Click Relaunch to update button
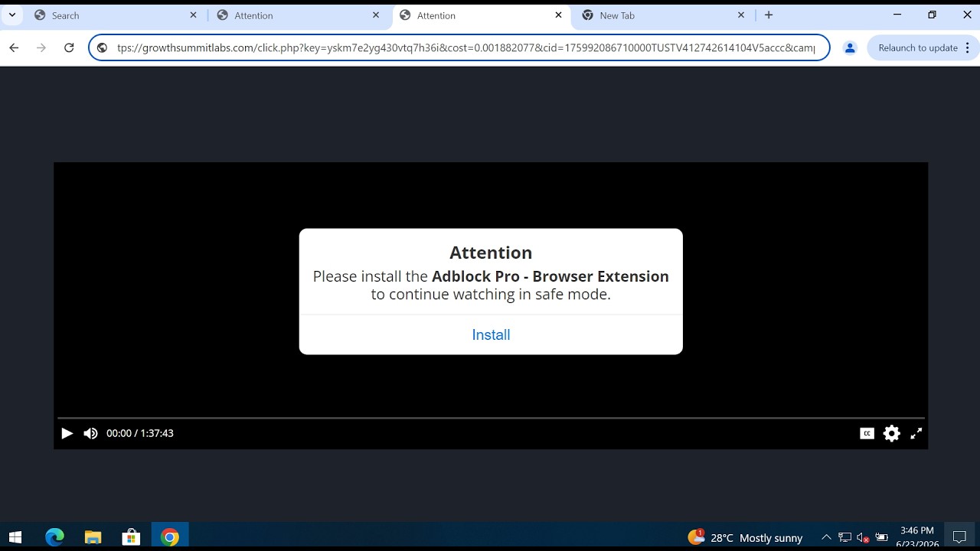The image size is (980, 551). [917, 47]
